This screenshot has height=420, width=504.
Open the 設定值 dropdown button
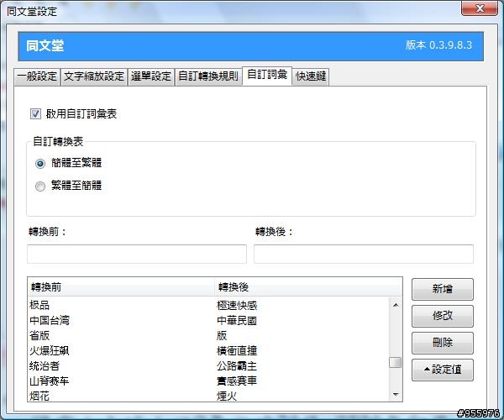click(443, 370)
